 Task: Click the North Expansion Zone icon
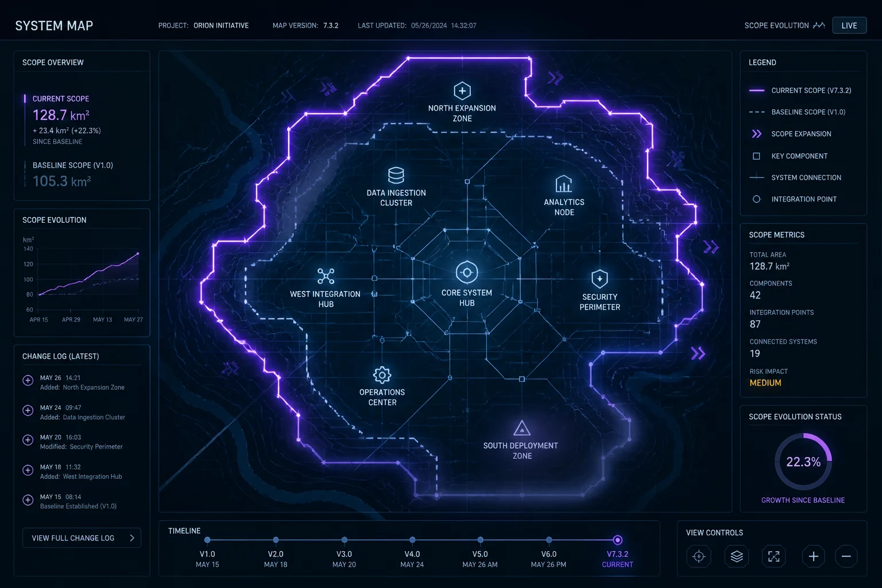click(462, 91)
